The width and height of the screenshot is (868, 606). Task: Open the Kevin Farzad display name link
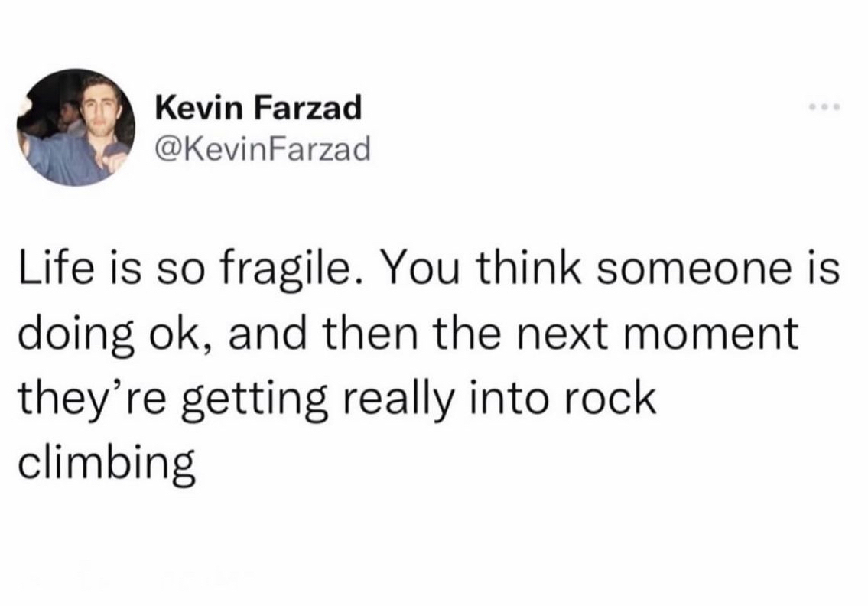point(258,109)
